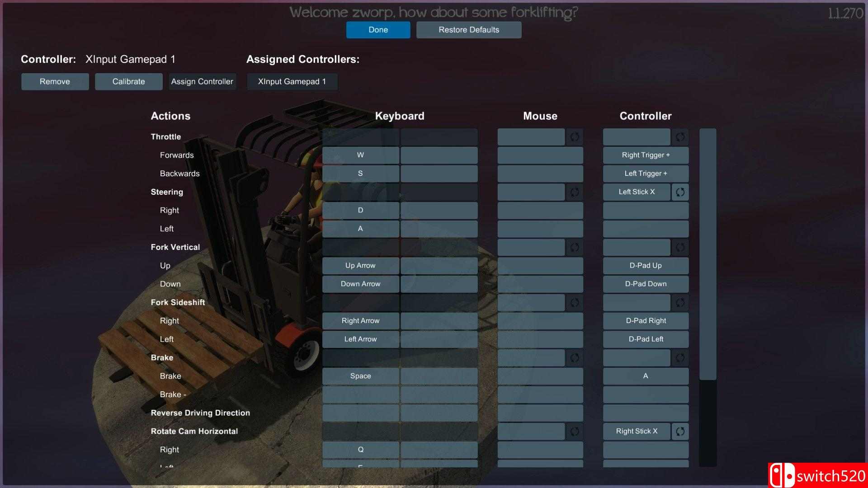Viewport: 868px width, 488px height.
Task: Click the actions list vertical scrollbar
Action: 708,254
